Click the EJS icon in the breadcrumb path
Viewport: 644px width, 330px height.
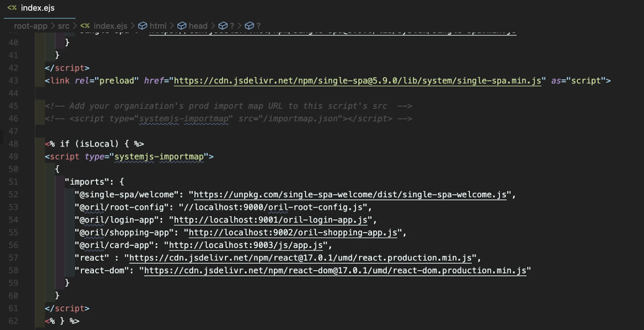coord(85,26)
